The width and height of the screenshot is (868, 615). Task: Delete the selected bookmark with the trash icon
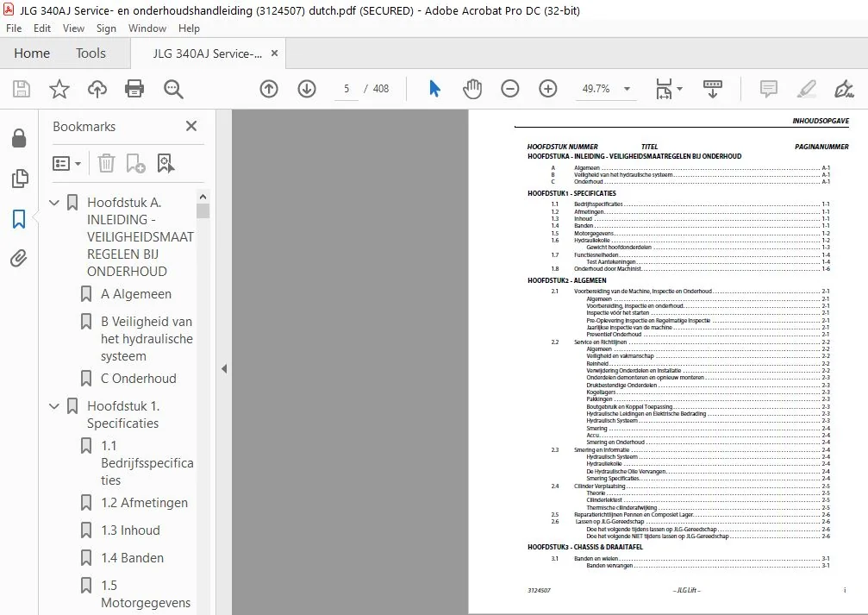[x=106, y=163]
